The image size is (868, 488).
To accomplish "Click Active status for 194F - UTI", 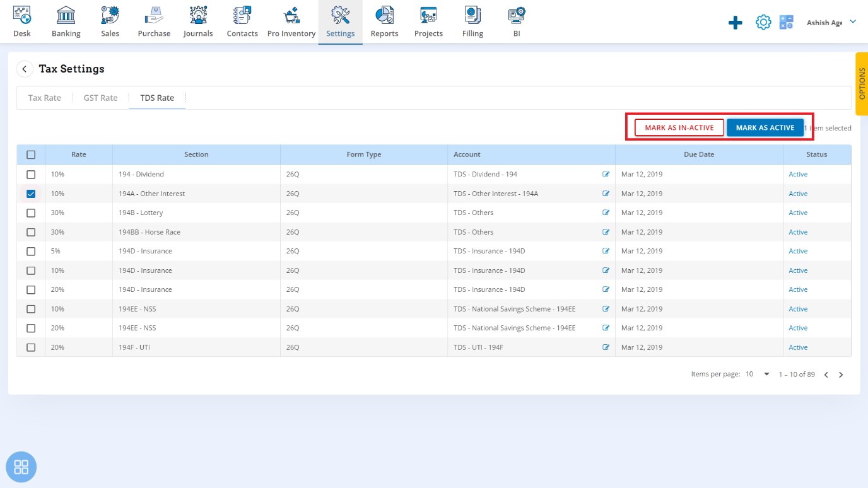I will (798, 347).
